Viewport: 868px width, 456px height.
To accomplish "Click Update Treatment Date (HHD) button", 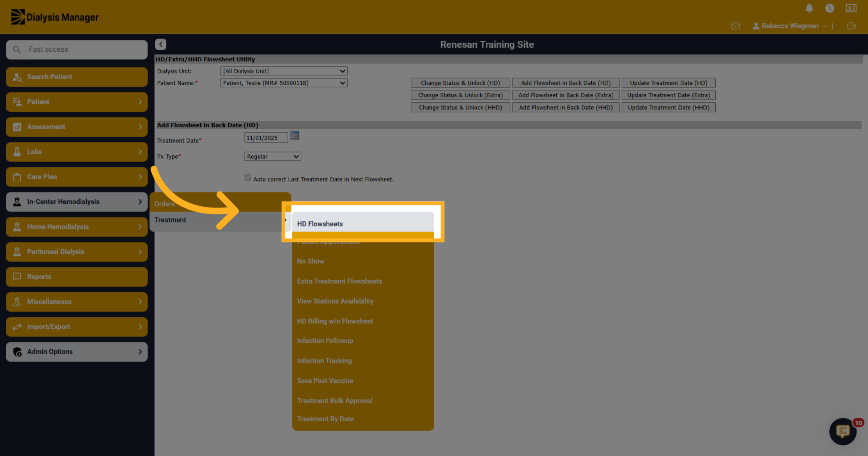I will (x=668, y=107).
